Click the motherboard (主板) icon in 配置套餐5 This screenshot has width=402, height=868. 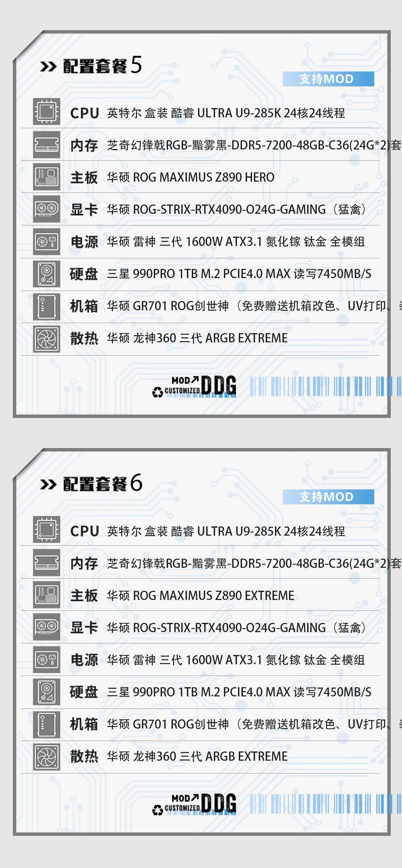click(x=47, y=177)
